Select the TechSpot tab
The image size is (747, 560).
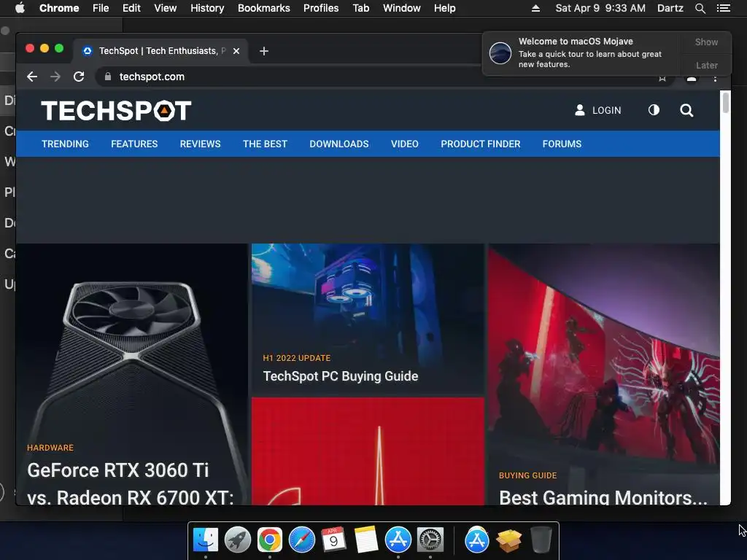pos(160,51)
